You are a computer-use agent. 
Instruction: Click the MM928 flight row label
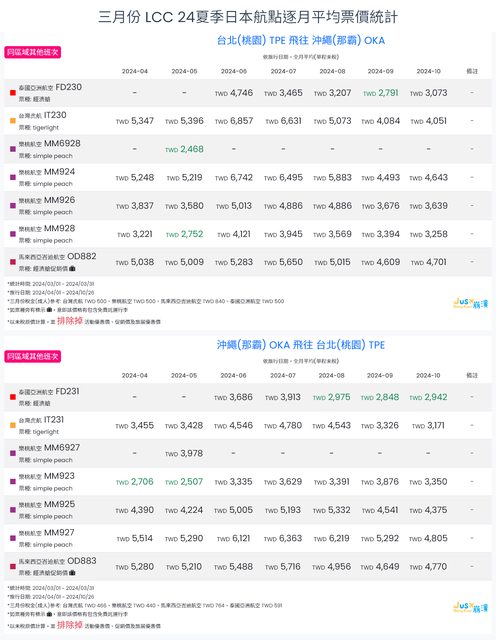(47, 233)
